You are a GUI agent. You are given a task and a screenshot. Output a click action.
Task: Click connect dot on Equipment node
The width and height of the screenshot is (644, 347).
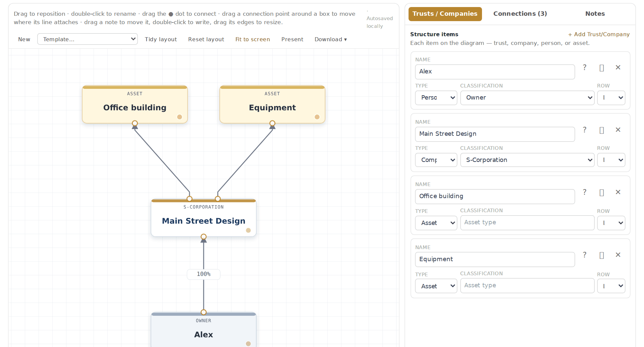(x=317, y=117)
